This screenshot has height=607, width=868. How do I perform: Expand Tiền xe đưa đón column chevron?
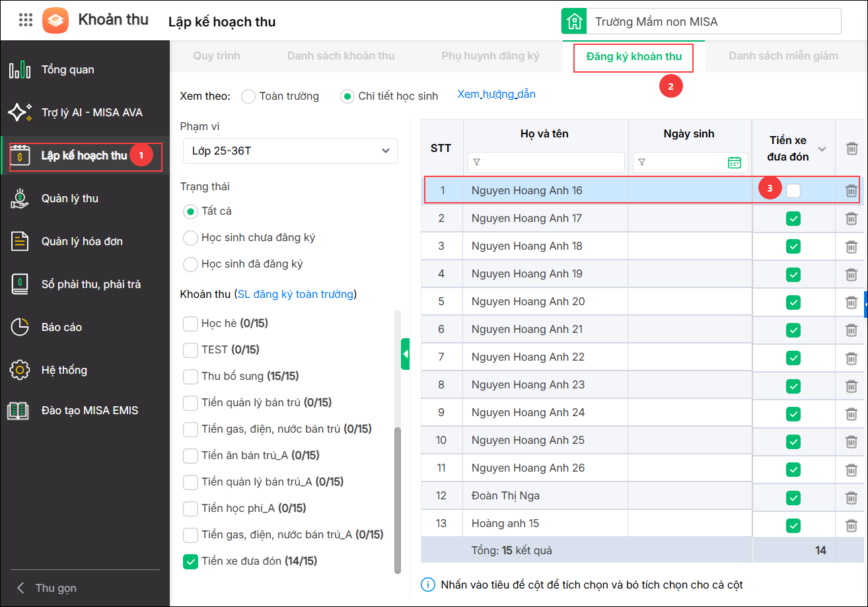(822, 149)
